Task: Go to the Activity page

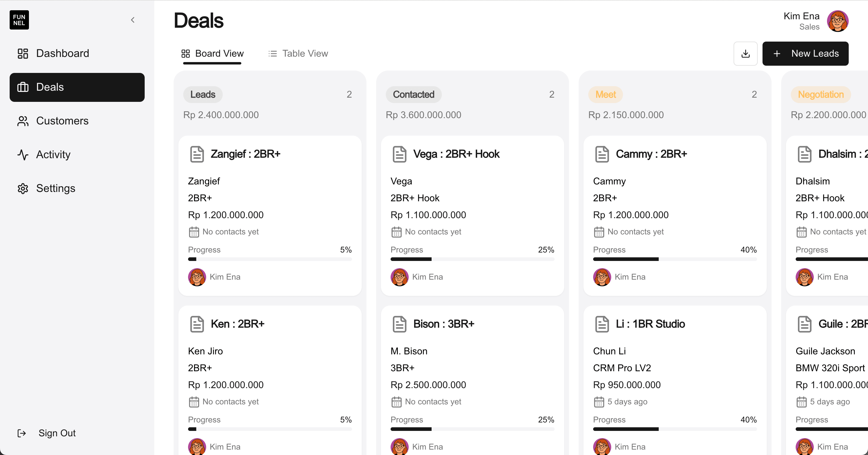Action: coord(77,155)
